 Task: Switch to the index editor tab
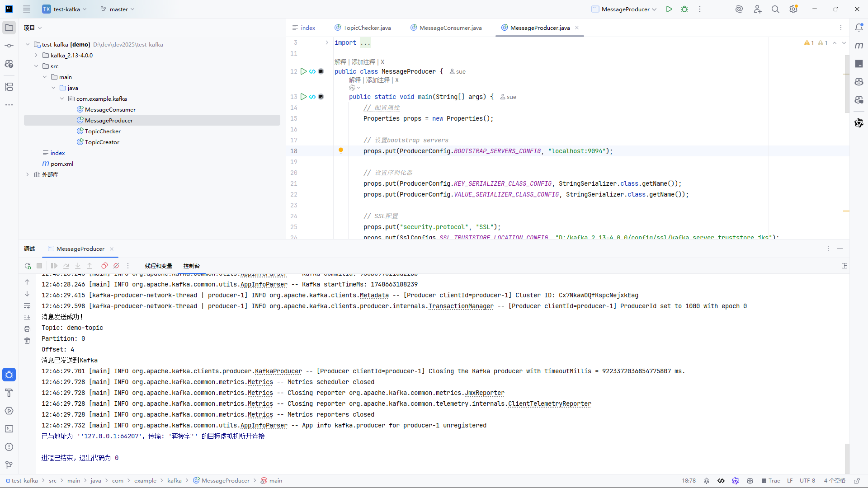tap(303, 28)
